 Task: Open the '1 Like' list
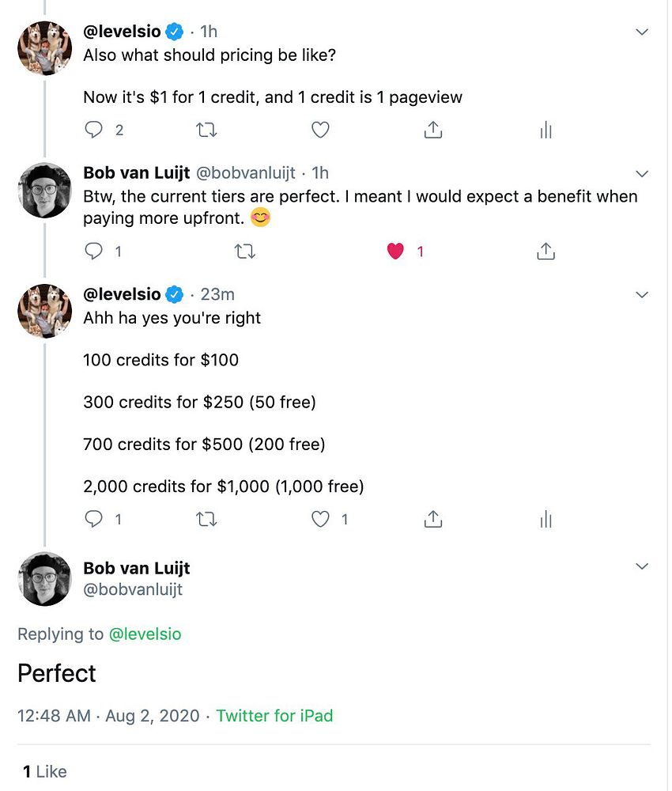[x=44, y=771]
